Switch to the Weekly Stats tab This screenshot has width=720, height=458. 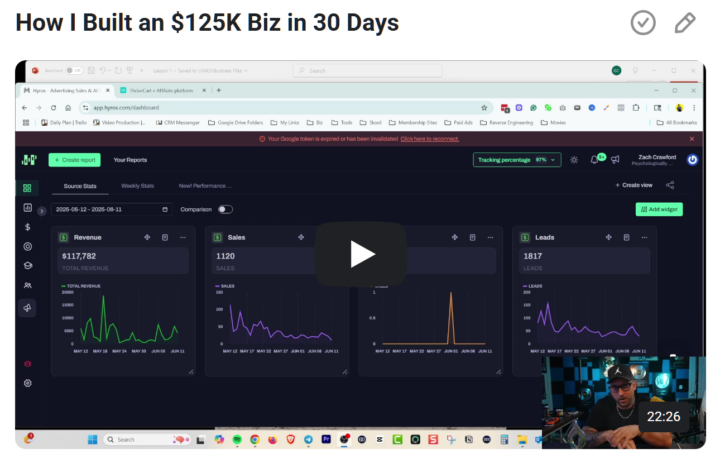137,186
